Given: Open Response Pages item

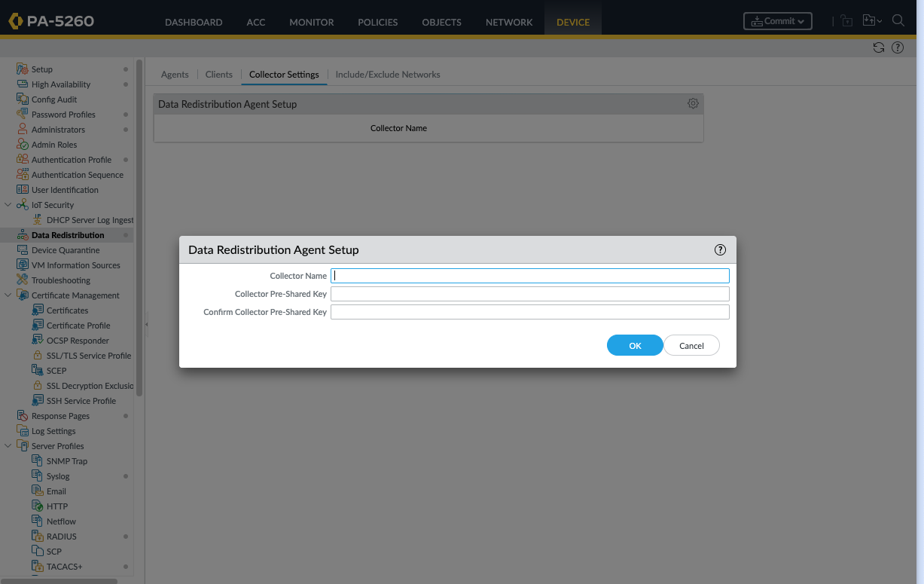Looking at the screenshot, I should pyautogui.click(x=60, y=416).
